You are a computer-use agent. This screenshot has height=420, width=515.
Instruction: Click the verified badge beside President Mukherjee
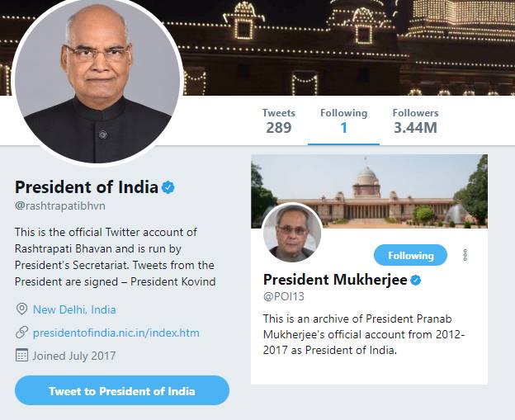tap(416, 280)
